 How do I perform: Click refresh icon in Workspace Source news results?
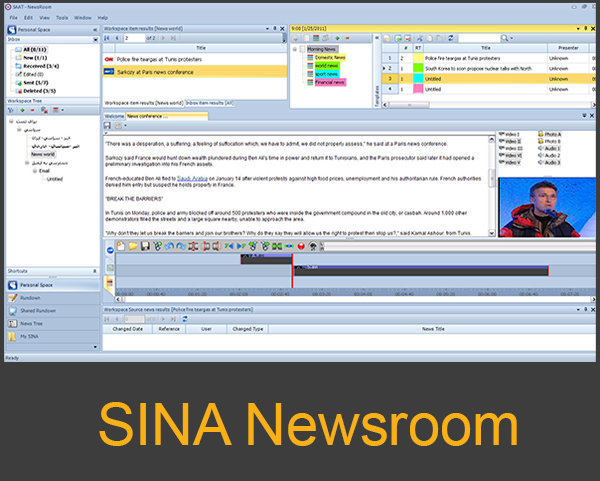coord(185,319)
